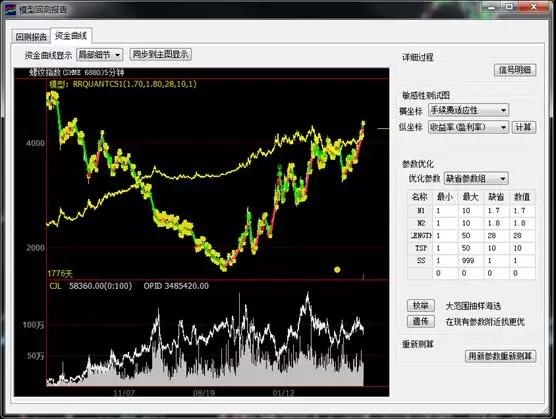The image size is (556, 419).
Task: Click the 计算 button
Action: (x=523, y=127)
